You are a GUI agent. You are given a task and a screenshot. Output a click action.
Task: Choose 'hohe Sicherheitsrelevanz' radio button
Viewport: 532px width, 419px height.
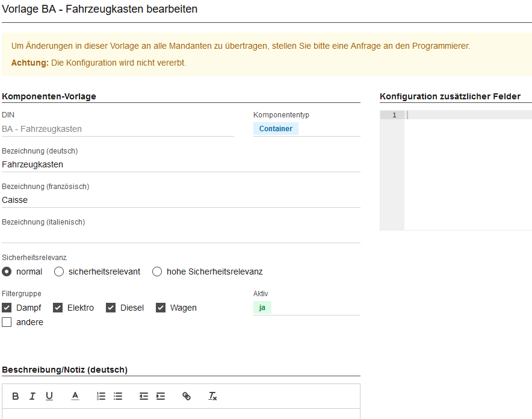[157, 272]
